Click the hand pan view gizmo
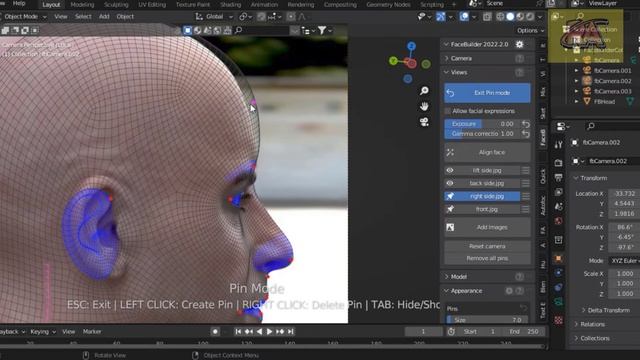 [424, 106]
